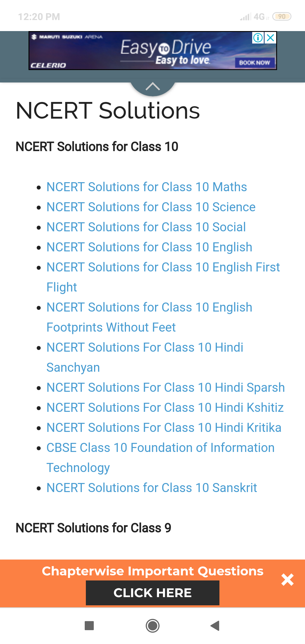The image size is (305, 644).
Task: Open Class 10 English First Flight link
Action: point(163,277)
